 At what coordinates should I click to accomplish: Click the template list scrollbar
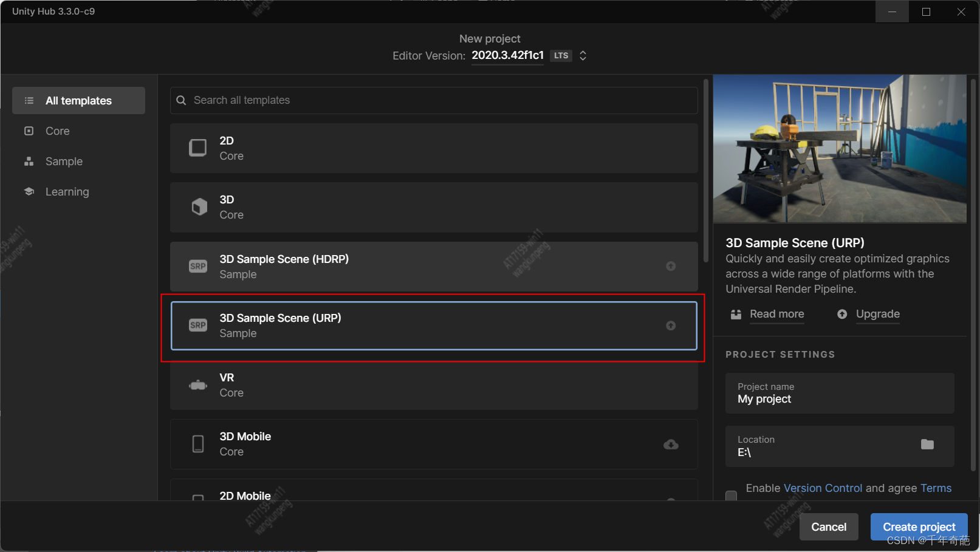[706, 171]
